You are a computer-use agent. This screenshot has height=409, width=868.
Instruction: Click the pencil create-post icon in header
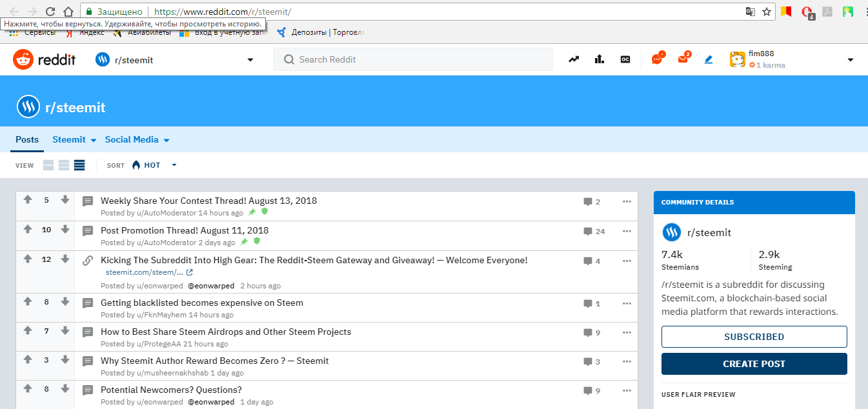pyautogui.click(x=709, y=59)
